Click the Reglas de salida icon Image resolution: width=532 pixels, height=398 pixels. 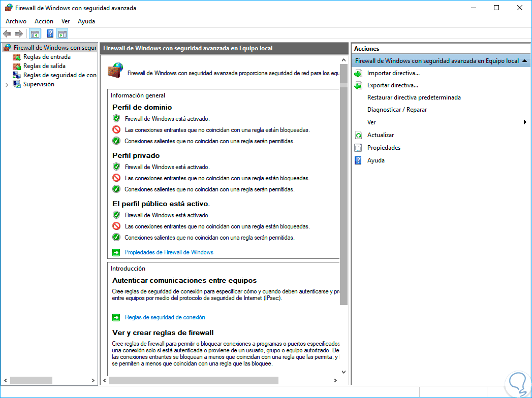pos(17,66)
